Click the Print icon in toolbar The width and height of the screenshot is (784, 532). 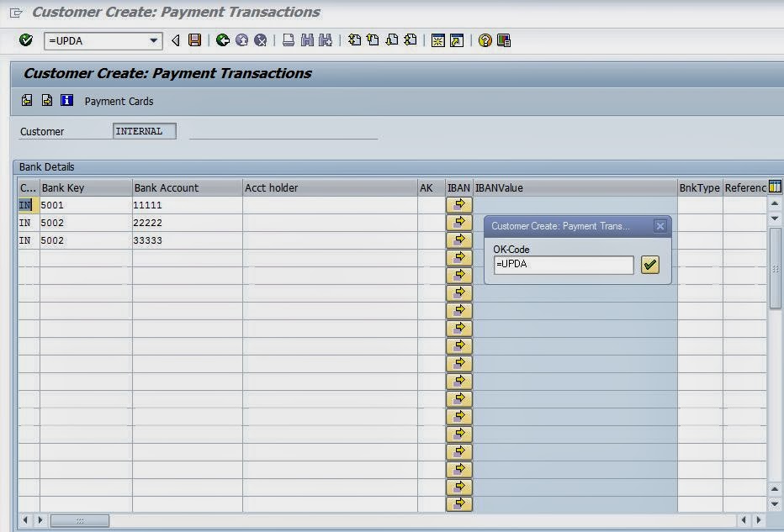coord(289,40)
